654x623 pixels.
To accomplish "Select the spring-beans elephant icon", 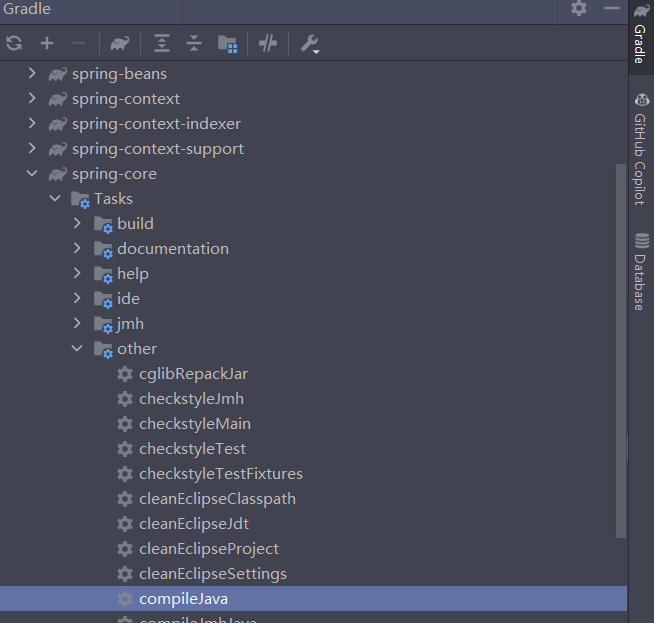I will [58, 74].
